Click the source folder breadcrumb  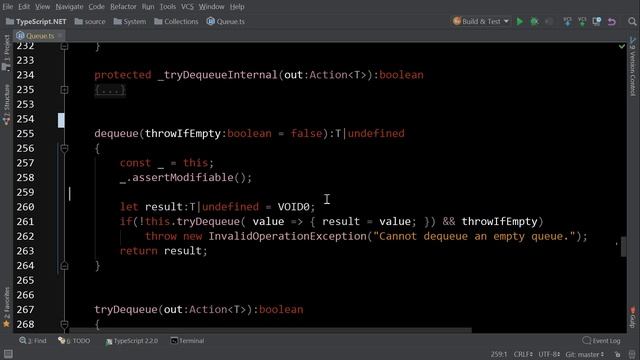coord(90,22)
